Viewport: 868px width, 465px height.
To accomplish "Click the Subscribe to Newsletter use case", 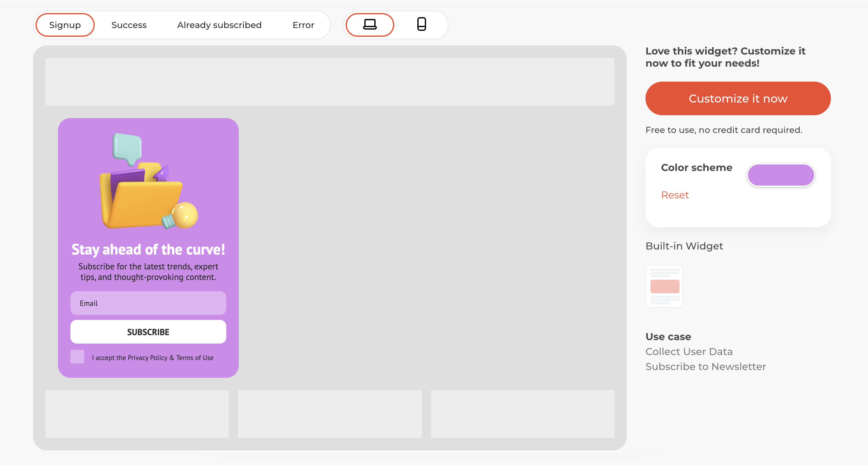I will 706,366.
